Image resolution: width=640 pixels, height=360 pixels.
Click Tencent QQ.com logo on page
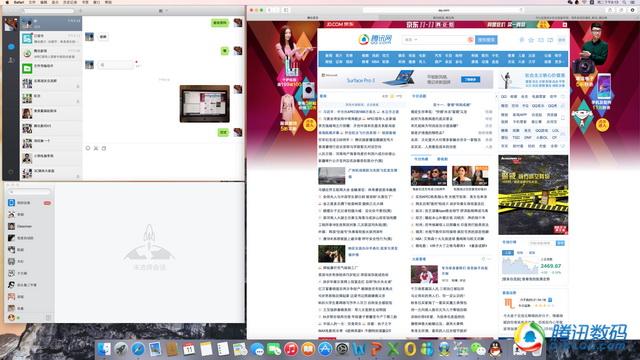(x=375, y=39)
